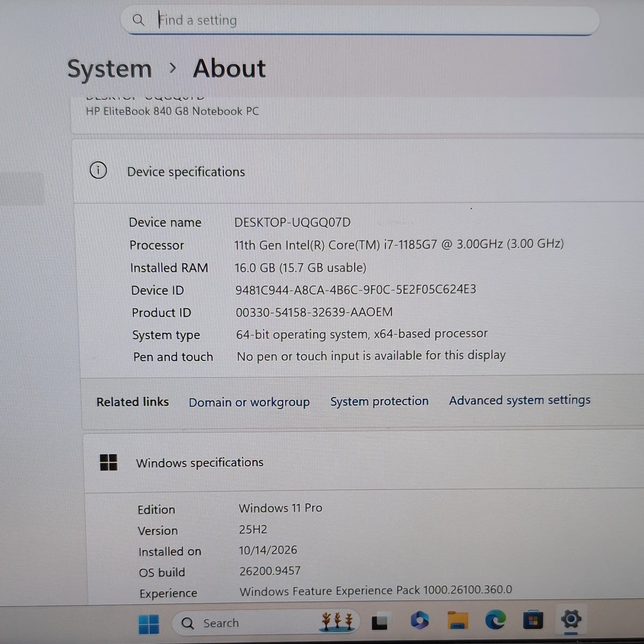Select the Windows Feature Experience Pack value
Image resolution: width=644 pixels, height=644 pixels.
[376, 590]
